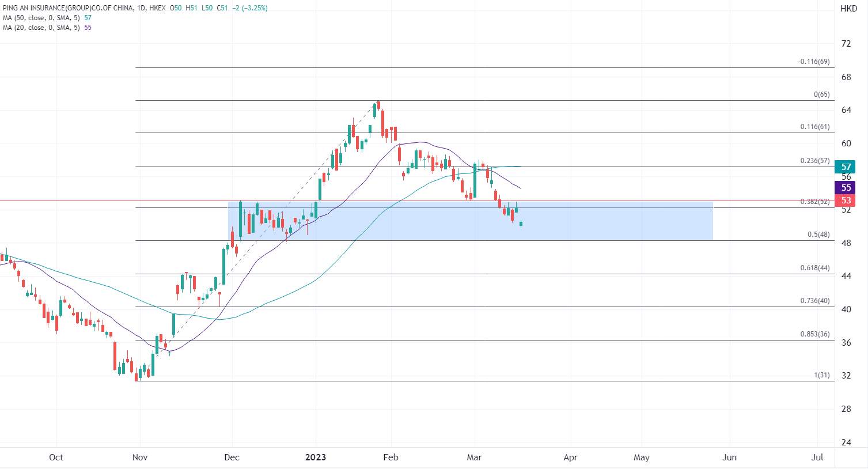Viewport: 868px width, 469px height.
Task: Click the Dec label on time axis
Action: [232, 457]
